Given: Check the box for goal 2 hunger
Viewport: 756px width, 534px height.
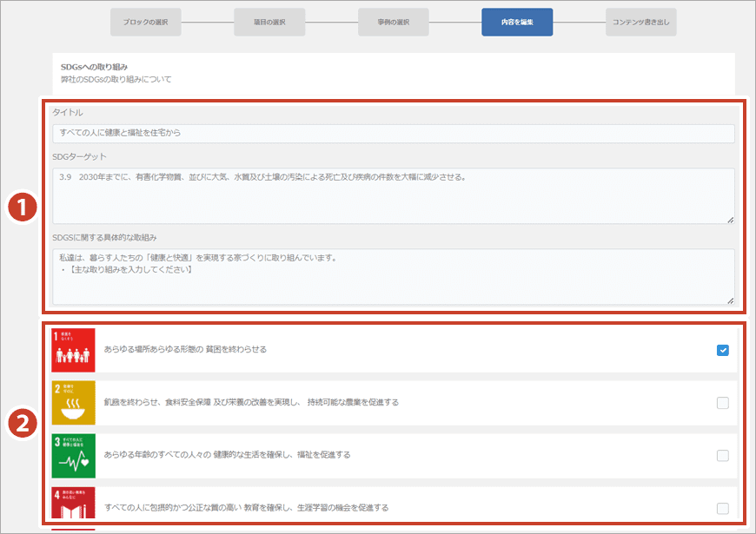Looking at the screenshot, I should point(723,403).
